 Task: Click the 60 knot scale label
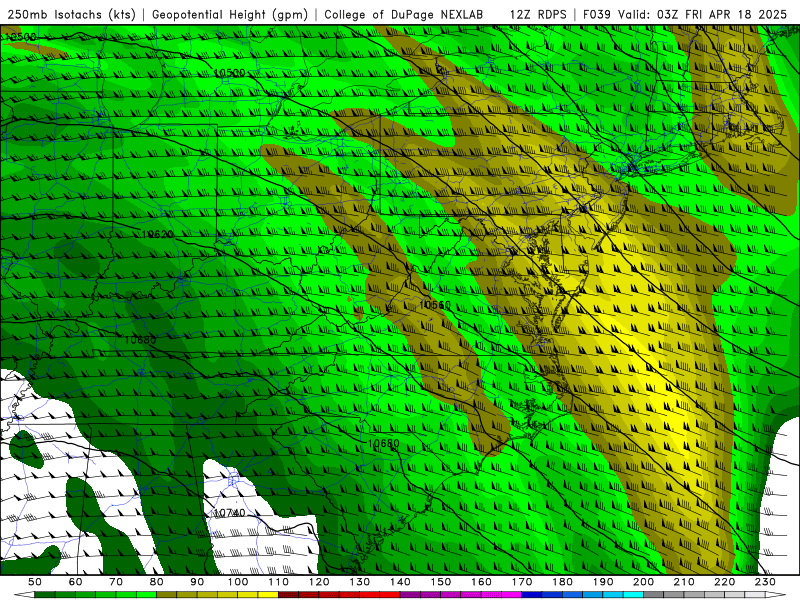(x=76, y=582)
